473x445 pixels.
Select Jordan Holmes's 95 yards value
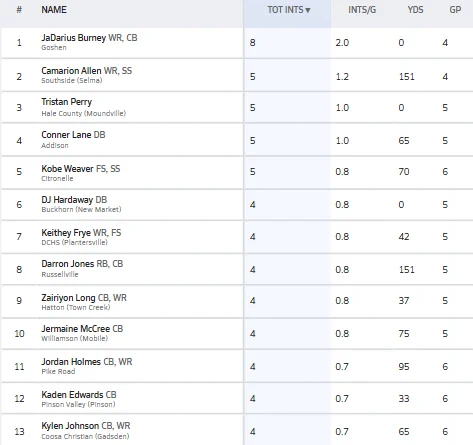[404, 367]
